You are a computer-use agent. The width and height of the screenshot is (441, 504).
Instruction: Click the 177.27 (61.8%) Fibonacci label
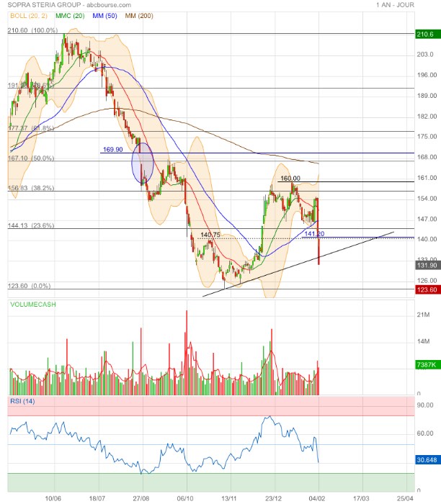point(31,128)
